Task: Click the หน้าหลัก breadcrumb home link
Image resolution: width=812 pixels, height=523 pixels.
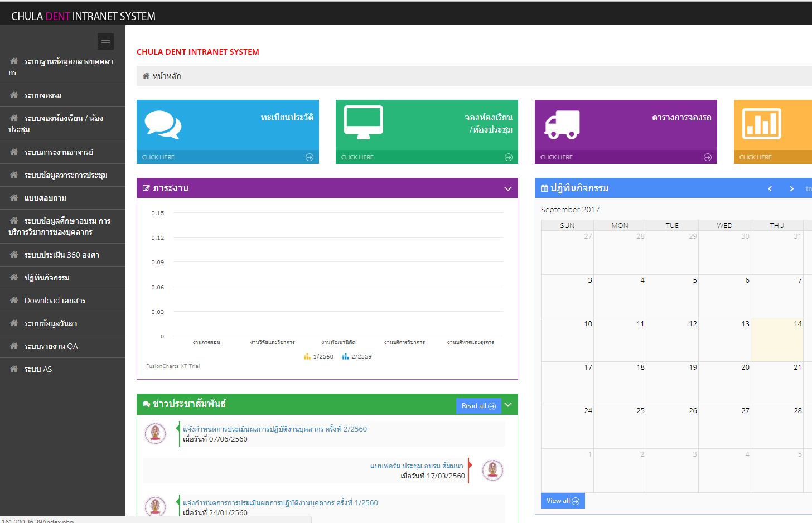Action: click(x=166, y=76)
